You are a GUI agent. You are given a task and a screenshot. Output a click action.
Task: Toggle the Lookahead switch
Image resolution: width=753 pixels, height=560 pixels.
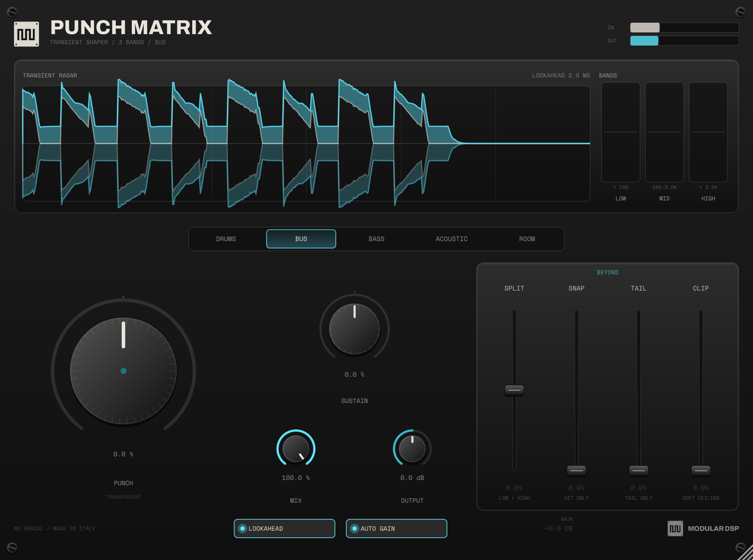[x=285, y=528]
